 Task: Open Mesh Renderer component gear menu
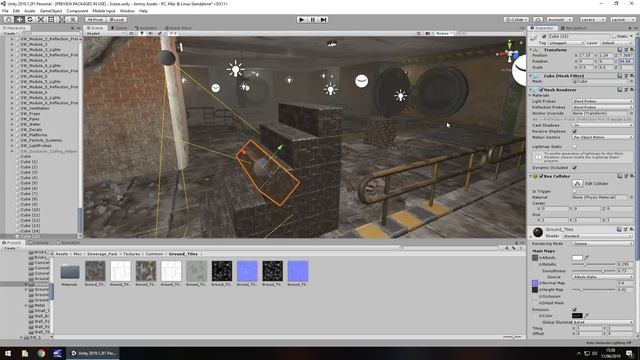click(x=631, y=89)
